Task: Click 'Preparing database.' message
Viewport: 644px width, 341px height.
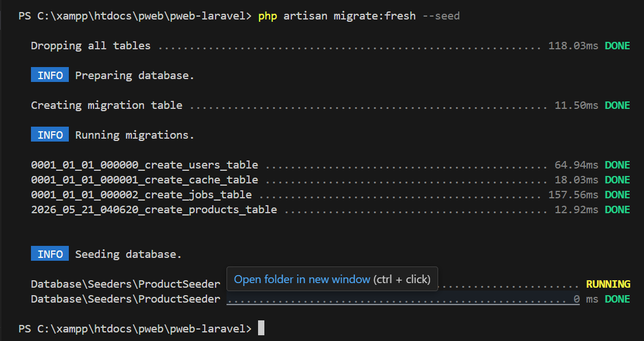Action: point(135,76)
